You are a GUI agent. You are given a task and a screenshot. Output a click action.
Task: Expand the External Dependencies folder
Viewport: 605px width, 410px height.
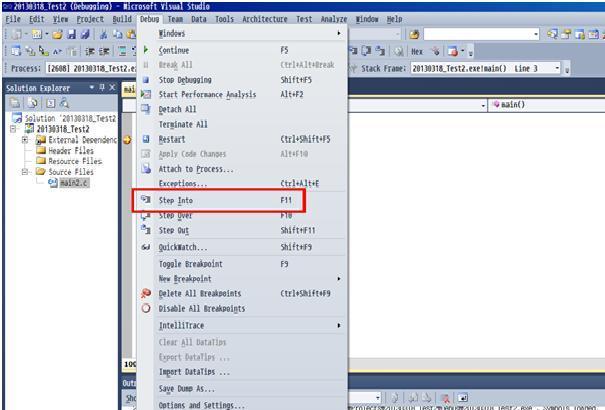(25, 140)
